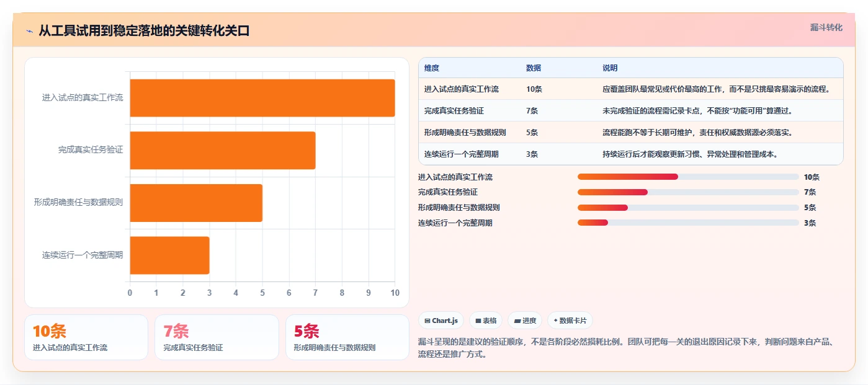Image resolution: width=868 pixels, height=385 pixels.
Task: Click the title 从工具试用到稳定落地的关键转化关口
Action: (x=144, y=31)
